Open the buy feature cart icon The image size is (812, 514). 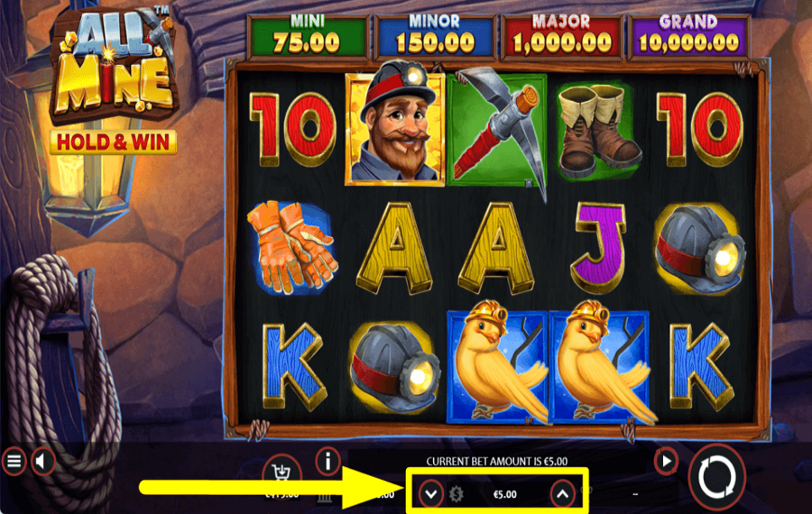(281, 471)
